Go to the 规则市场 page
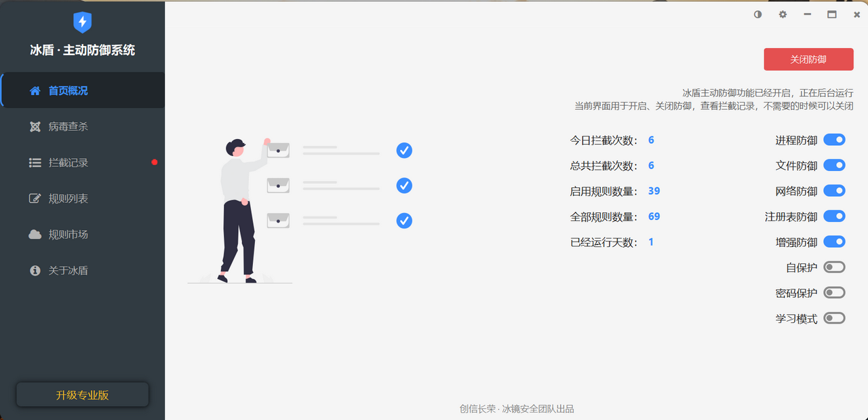Image resolution: width=868 pixels, height=420 pixels. click(x=68, y=235)
